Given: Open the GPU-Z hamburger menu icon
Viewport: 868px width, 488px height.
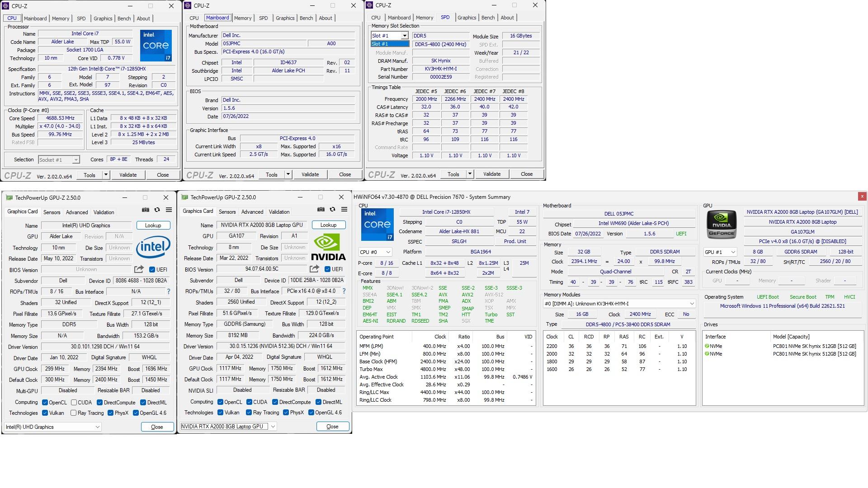Looking at the screenshot, I should click(345, 210).
